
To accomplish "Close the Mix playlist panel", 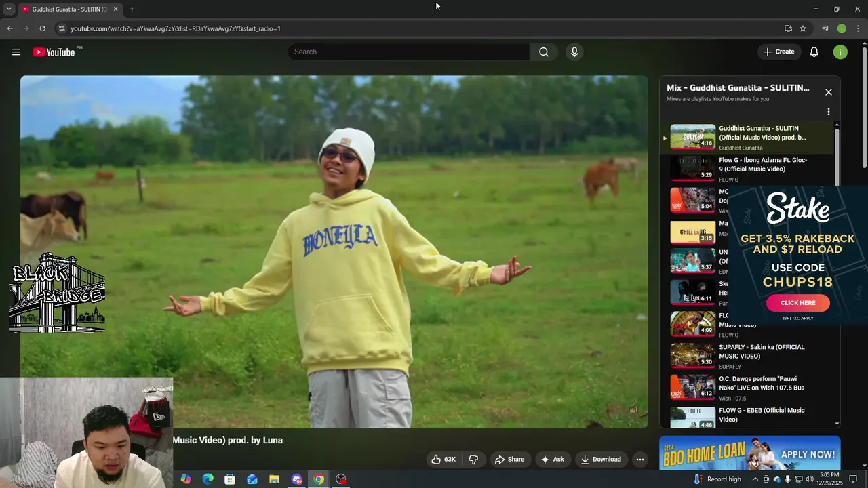I will pos(828,92).
